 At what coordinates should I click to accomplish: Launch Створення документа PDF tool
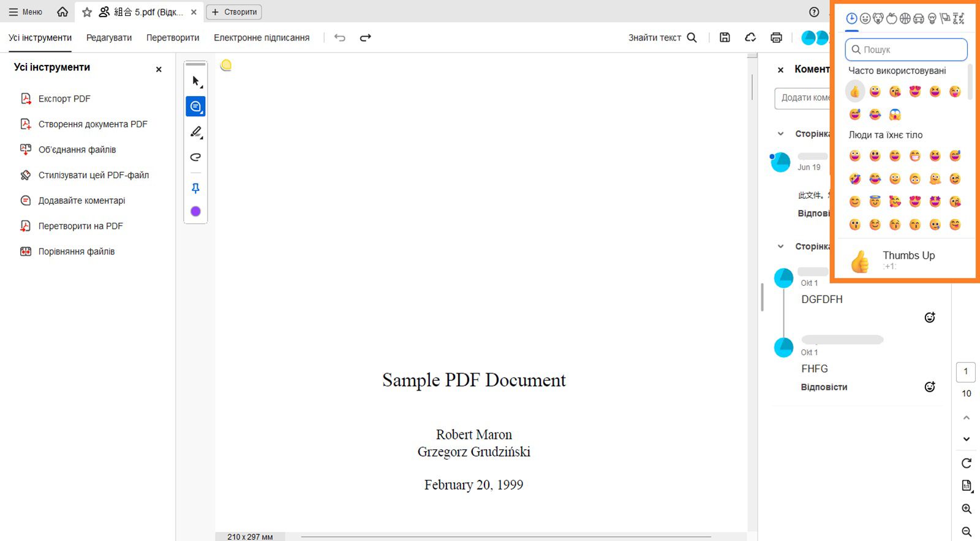[84, 124]
